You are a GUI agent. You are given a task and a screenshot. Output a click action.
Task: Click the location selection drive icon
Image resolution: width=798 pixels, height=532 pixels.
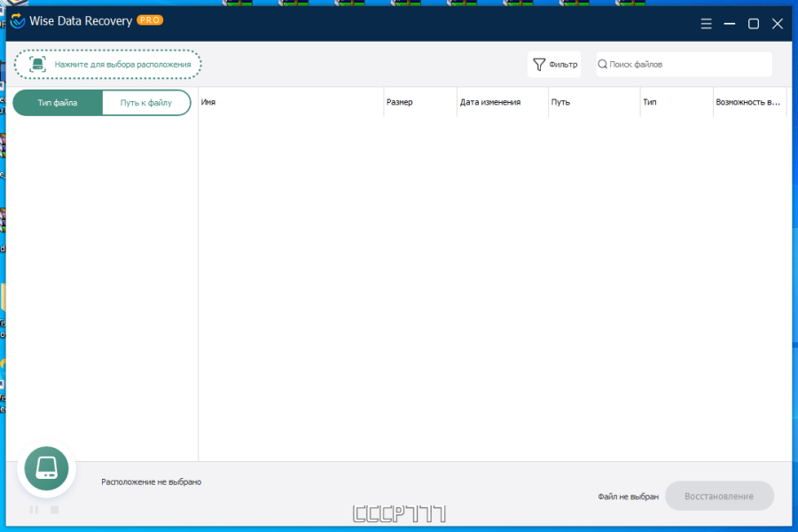click(x=37, y=64)
